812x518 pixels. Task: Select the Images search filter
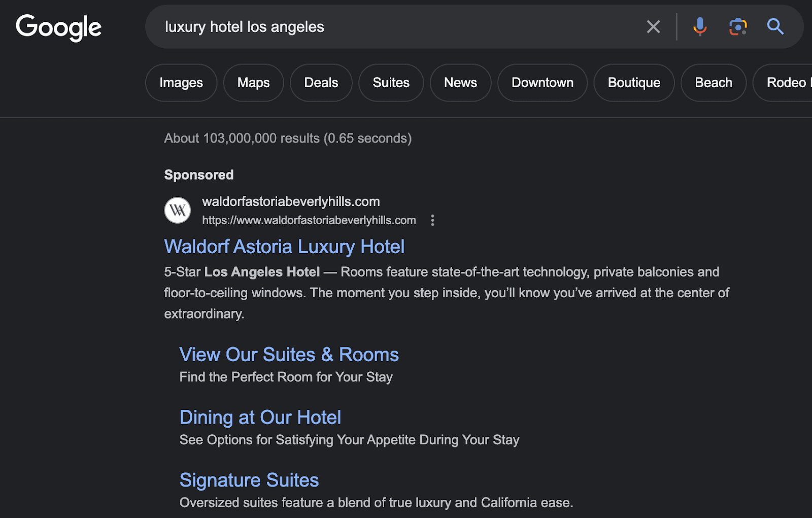point(181,82)
